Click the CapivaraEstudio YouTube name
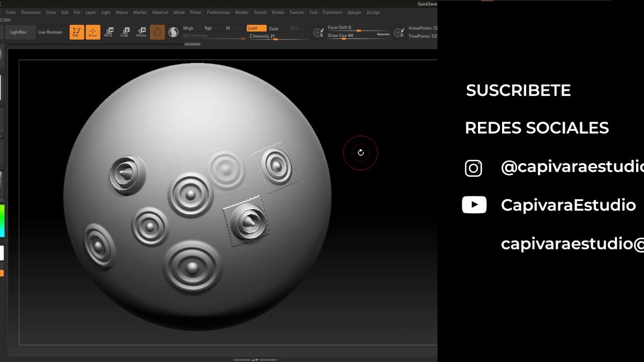 (x=568, y=205)
